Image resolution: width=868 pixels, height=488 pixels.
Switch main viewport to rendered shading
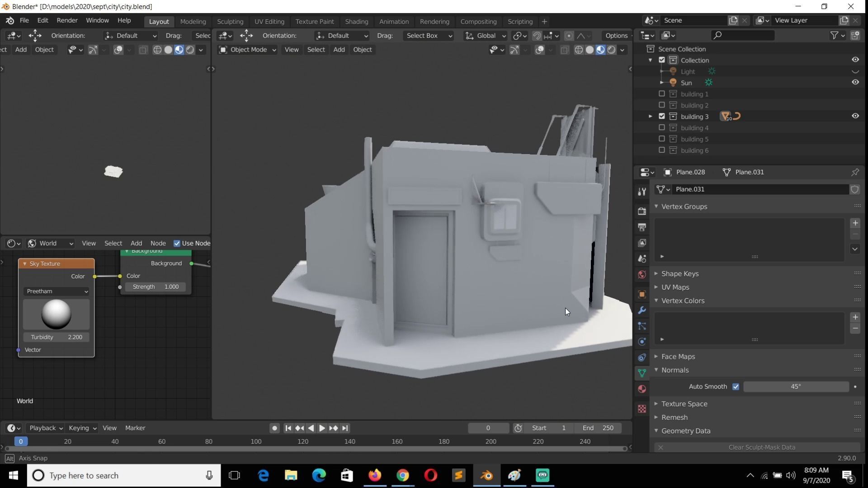coord(612,50)
